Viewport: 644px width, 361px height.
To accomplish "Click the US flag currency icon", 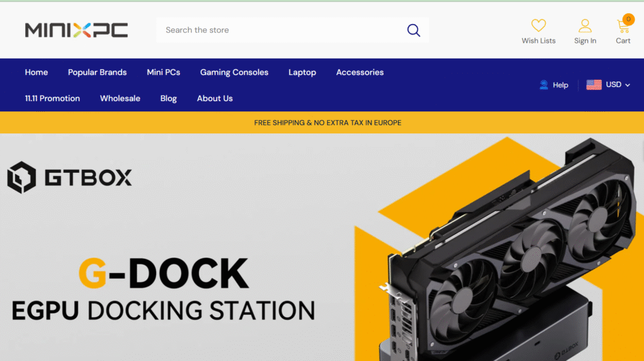I will [x=594, y=85].
